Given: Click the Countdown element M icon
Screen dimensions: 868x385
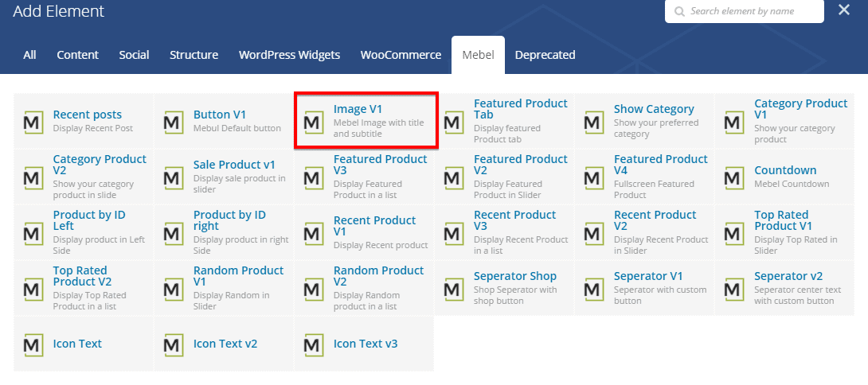Looking at the screenshot, I should 733,177.
